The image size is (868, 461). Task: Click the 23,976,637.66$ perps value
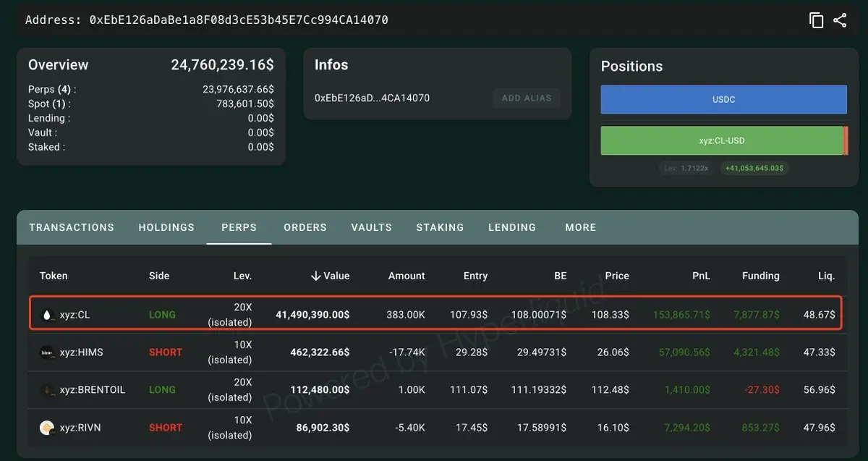pyautogui.click(x=238, y=89)
